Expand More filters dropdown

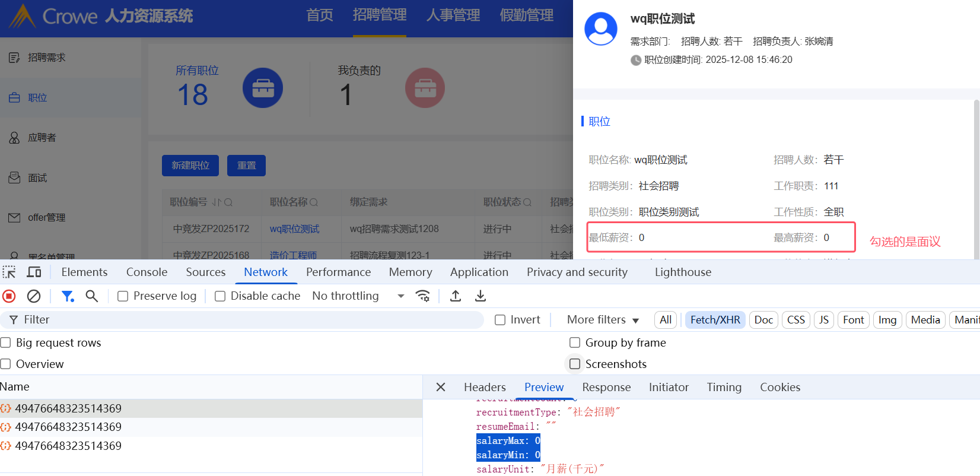[x=603, y=320]
